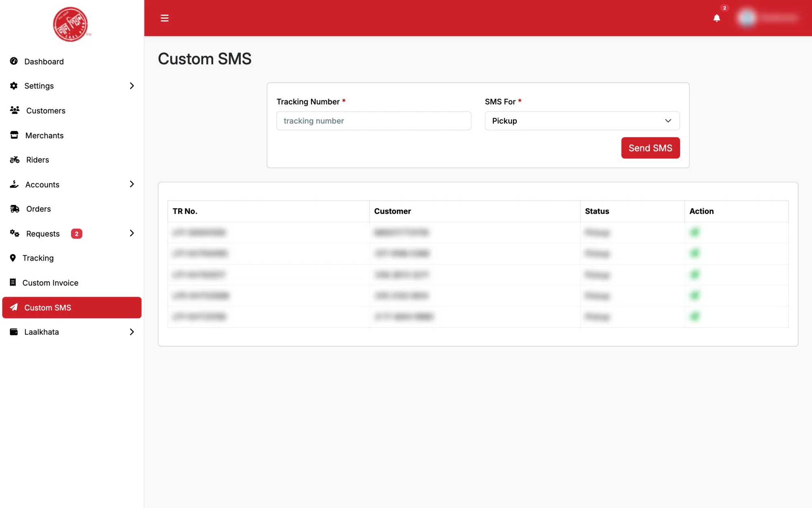The image size is (812, 508).
Task: Click the Custom Invoice receipt icon
Action: tap(13, 282)
